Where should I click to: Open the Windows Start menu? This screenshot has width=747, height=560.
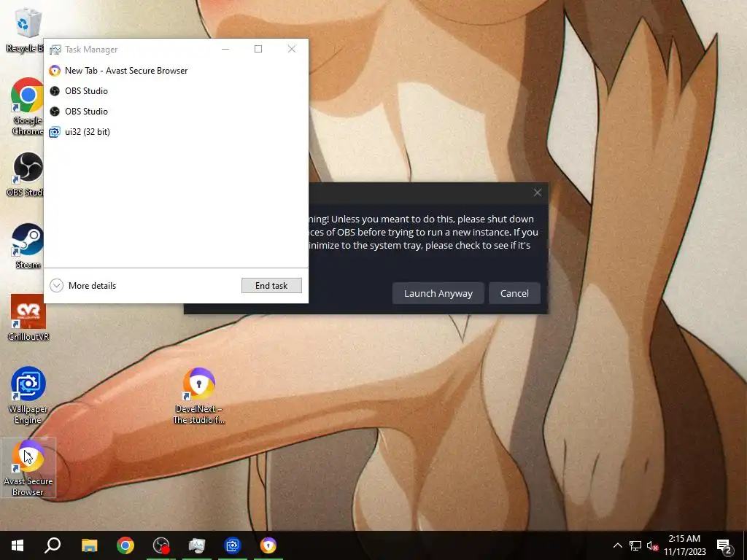(18, 545)
